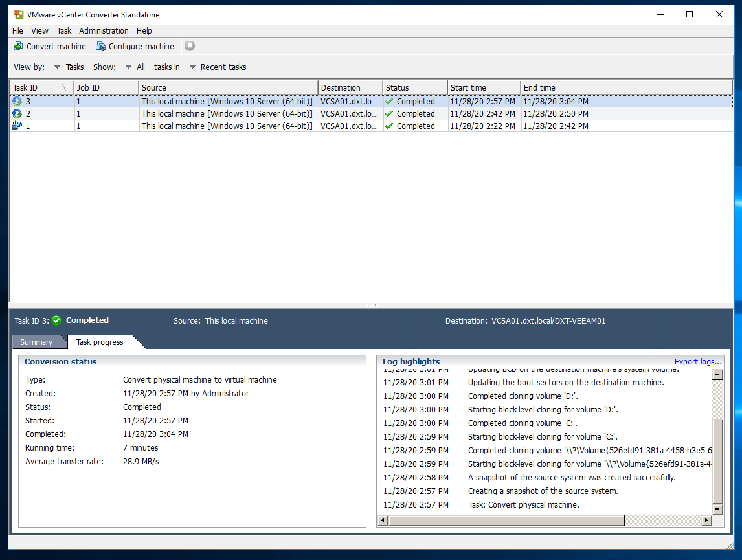This screenshot has width=742, height=560.
Task: Switch to the Summary tab
Action: click(36, 342)
